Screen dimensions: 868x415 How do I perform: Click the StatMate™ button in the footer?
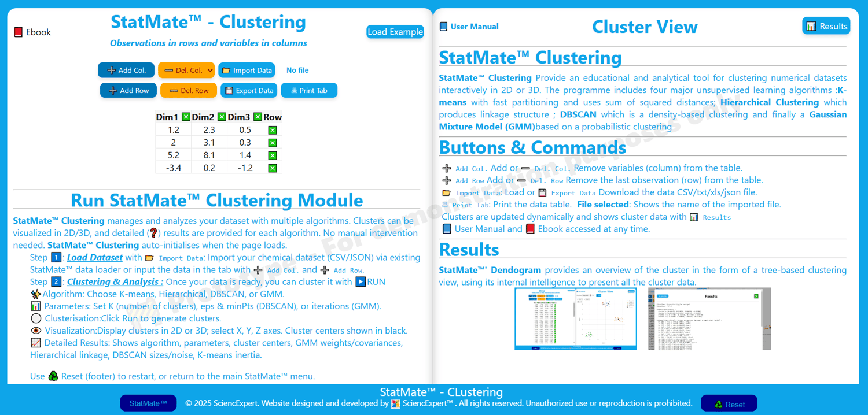pos(148,403)
